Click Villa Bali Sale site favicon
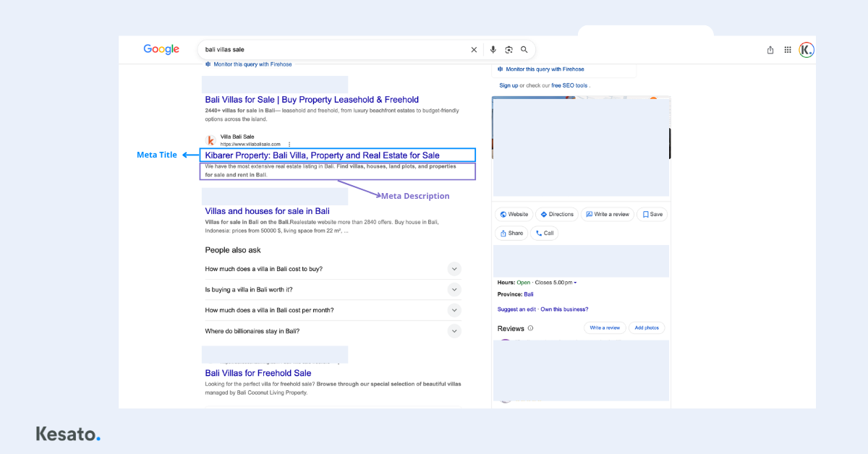The height and width of the screenshot is (454, 868). 210,140
